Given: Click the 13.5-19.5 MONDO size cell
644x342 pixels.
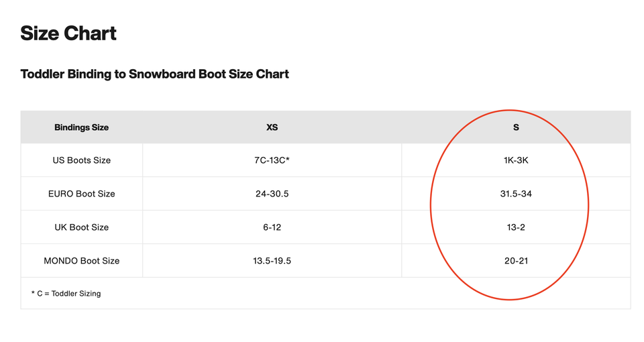Looking at the screenshot, I should [272, 260].
